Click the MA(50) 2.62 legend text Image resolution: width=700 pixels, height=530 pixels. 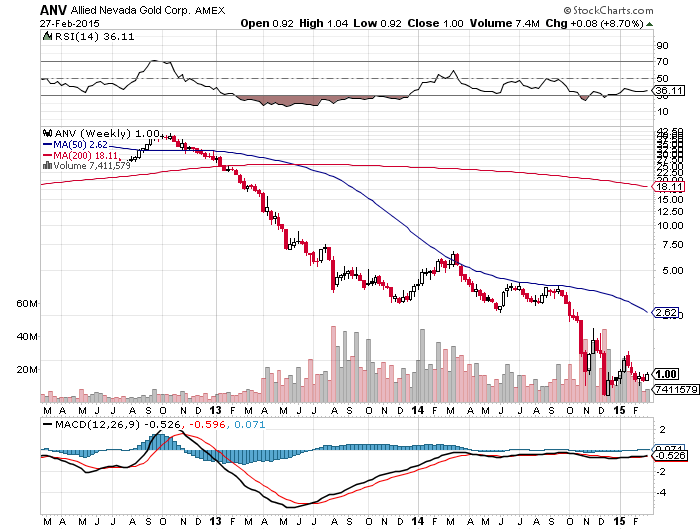click(x=80, y=144)
